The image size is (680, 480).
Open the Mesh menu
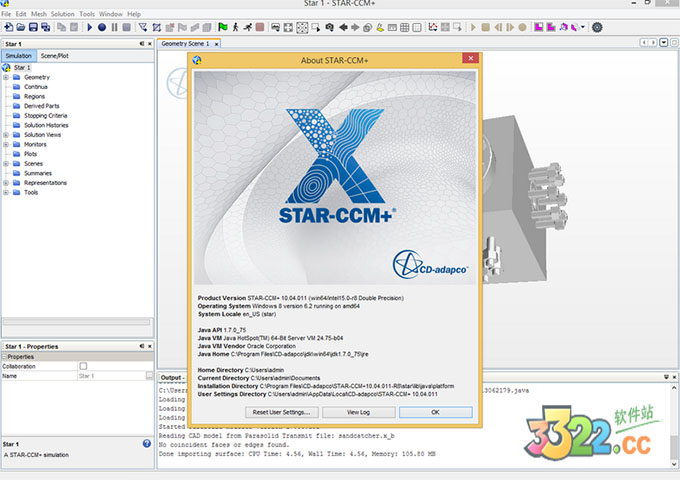(39, 14)
